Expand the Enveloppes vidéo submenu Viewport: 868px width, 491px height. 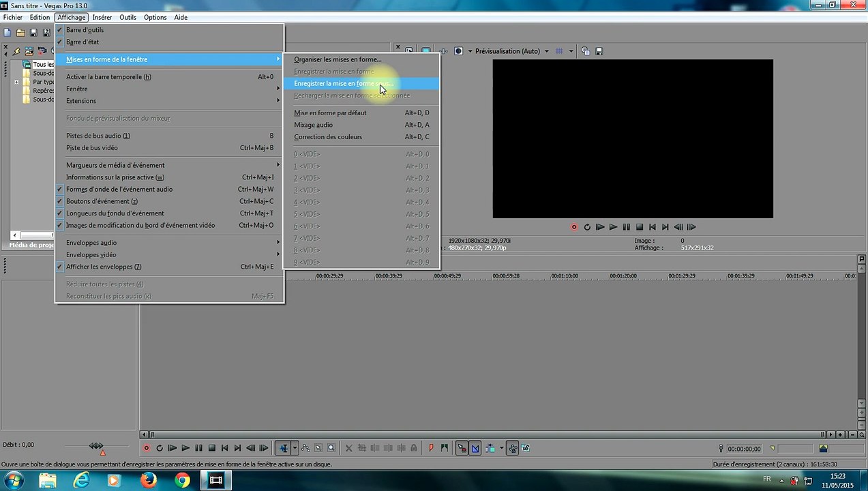(x=169, y=255)
